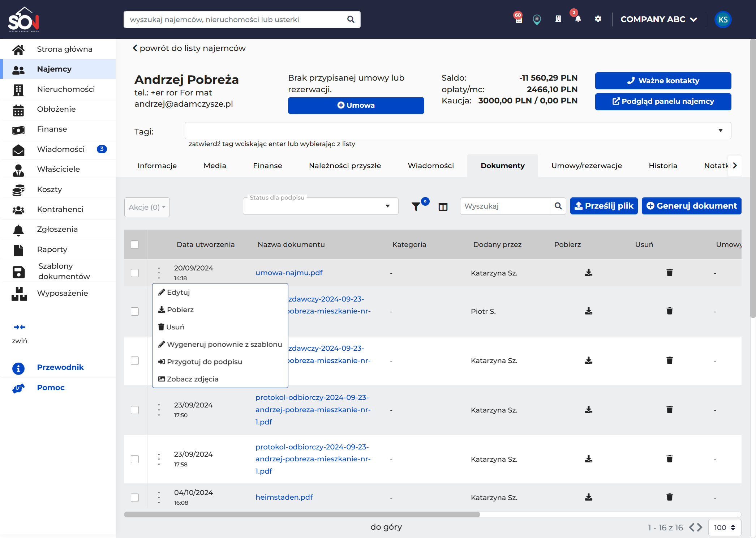Check the Piotr S. row checkbox
The height and width of the screenshot is (538, 756).
click(135, 311)
